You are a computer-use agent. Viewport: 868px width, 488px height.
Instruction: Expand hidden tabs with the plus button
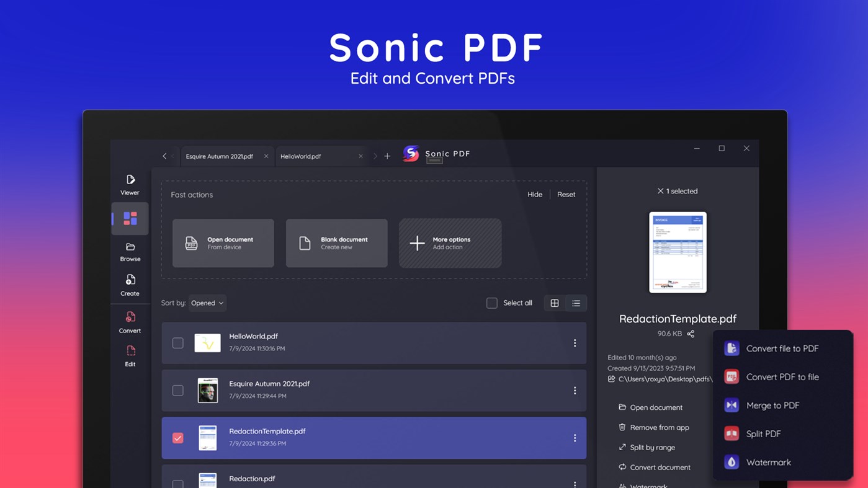[387, 156]
